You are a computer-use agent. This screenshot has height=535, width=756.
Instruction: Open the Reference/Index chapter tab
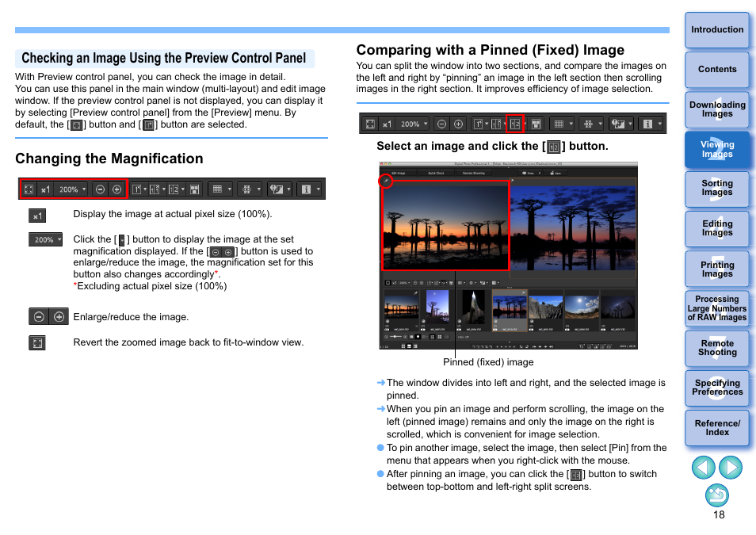717,428
